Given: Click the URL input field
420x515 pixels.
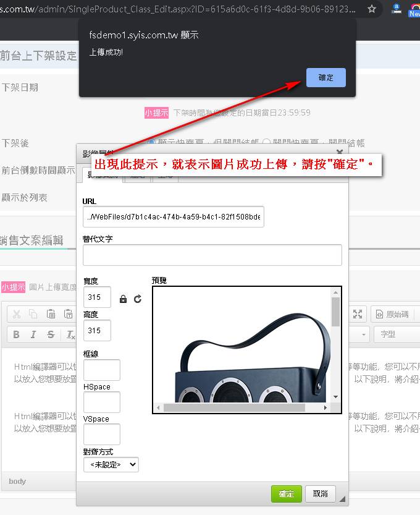Looking at the screenshot, I should click(x=173, y=217).
